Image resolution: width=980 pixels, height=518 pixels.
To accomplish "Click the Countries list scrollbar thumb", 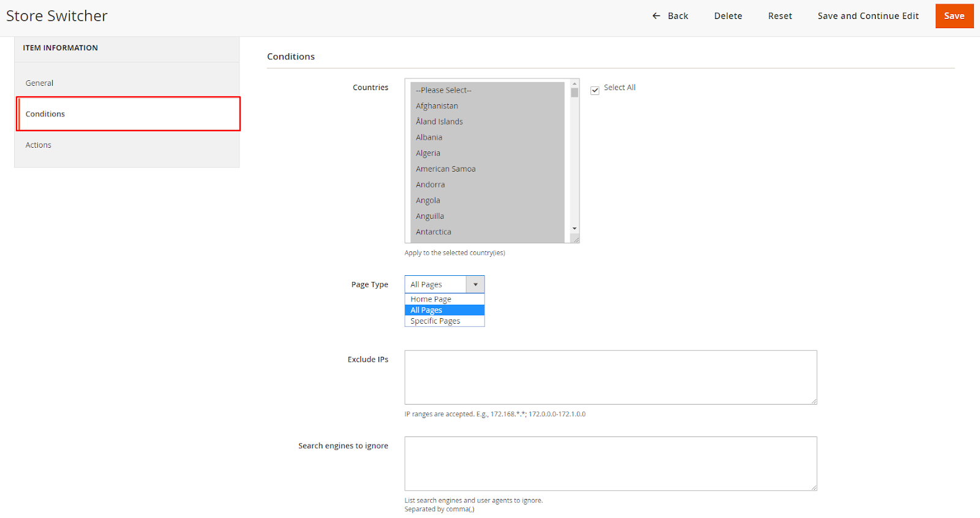I will click(575, 93).
